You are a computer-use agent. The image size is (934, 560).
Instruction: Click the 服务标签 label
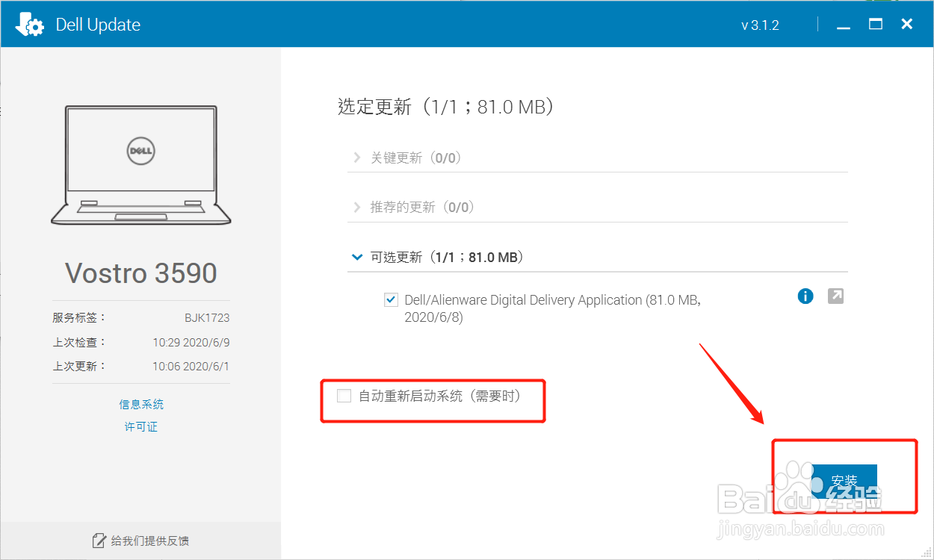[x=79, y=317]
